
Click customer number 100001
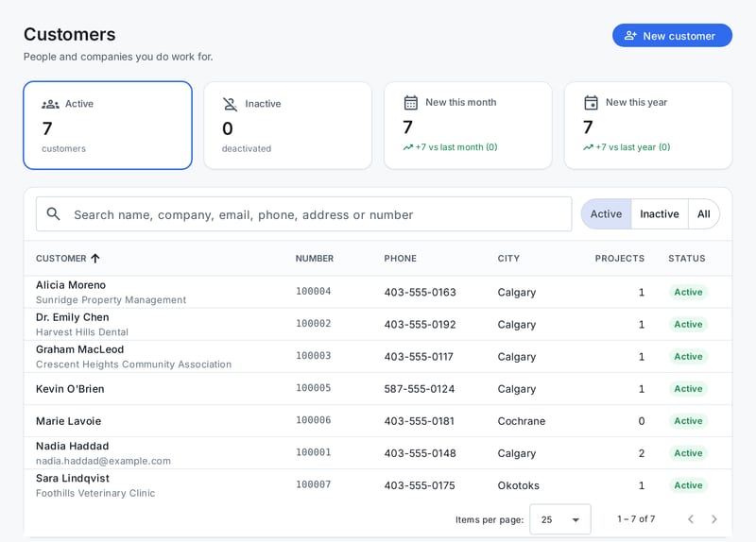tap(314, 452)
